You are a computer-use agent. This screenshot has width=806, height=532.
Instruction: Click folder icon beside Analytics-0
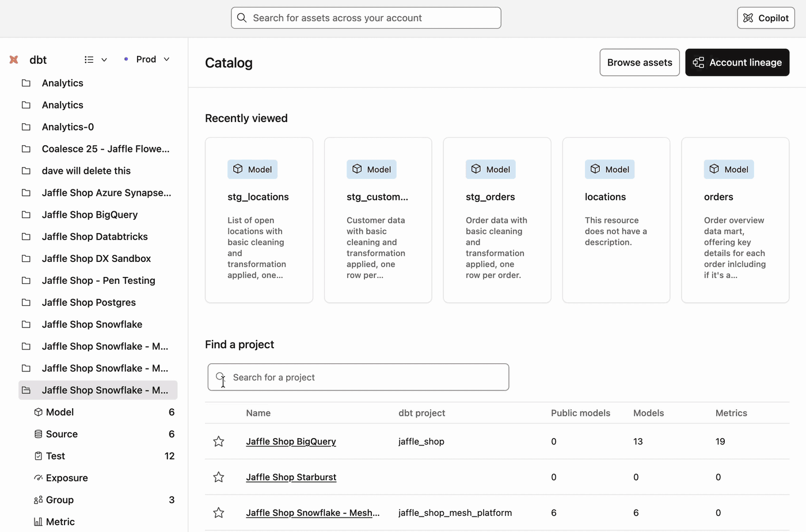(x=26, y=127)
